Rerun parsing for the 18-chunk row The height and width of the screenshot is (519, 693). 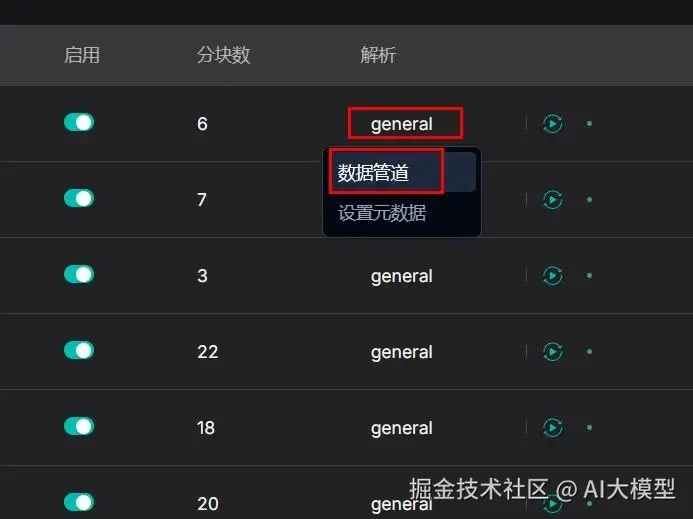(552, 427)
